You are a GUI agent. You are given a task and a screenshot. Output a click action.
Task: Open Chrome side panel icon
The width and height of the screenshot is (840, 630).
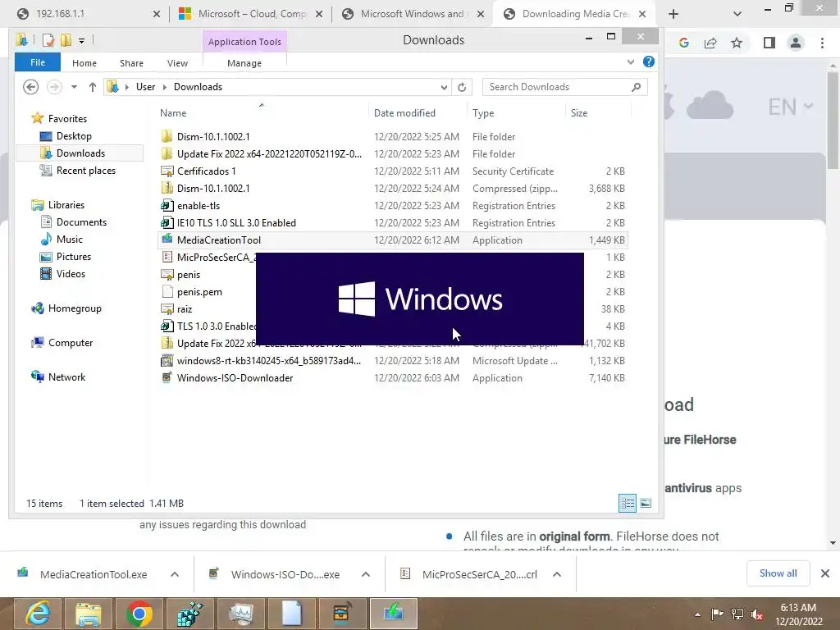click(769, 43)
